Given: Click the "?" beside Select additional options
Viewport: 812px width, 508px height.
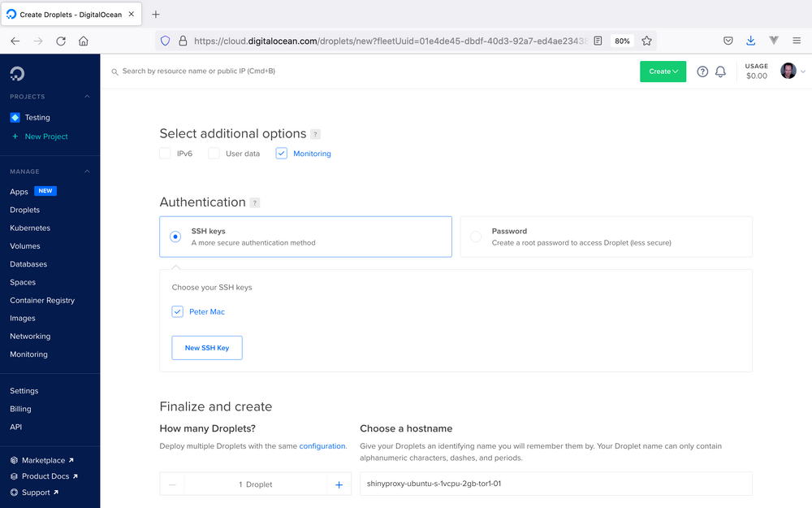Looking at the screenshot, I should (x=315, y=134).
